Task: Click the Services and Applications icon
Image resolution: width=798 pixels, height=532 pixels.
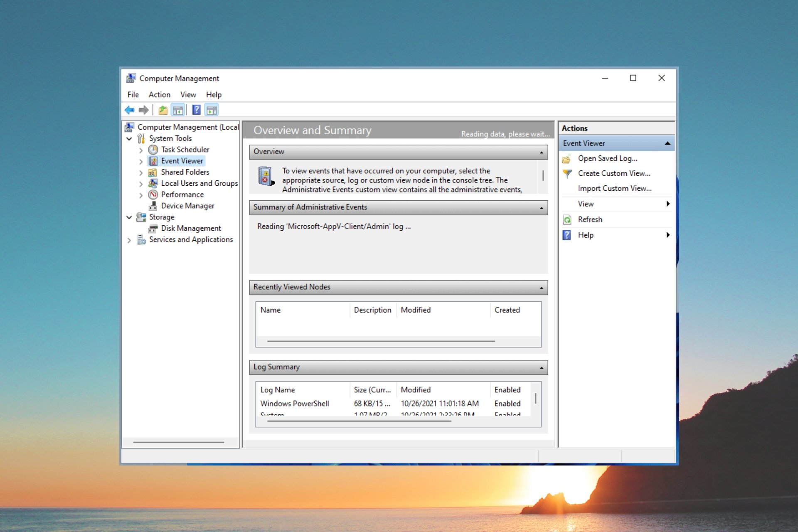Action: [x=141, y=239]
